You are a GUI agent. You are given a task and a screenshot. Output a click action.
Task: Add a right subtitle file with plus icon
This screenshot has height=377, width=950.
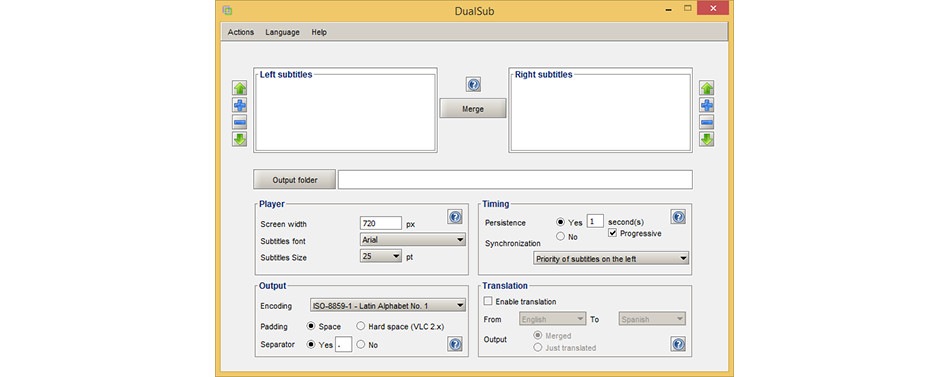coord(706,105)
